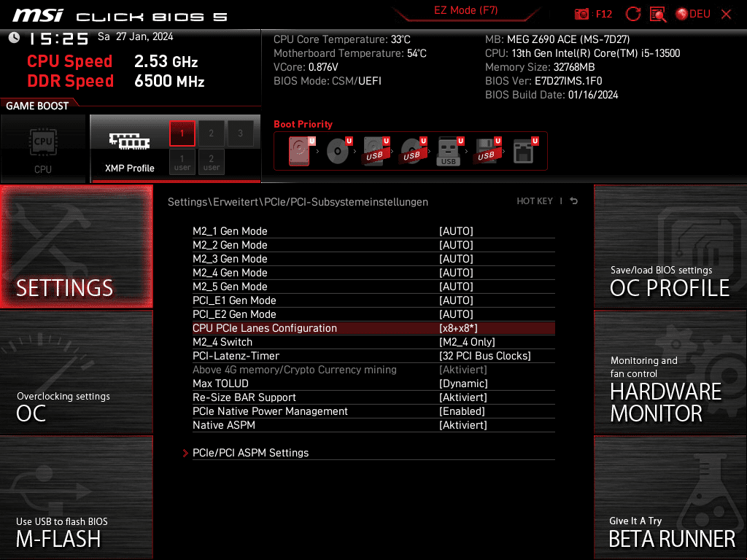Switch to EZ Mode (F7)

tap(466, 10)
